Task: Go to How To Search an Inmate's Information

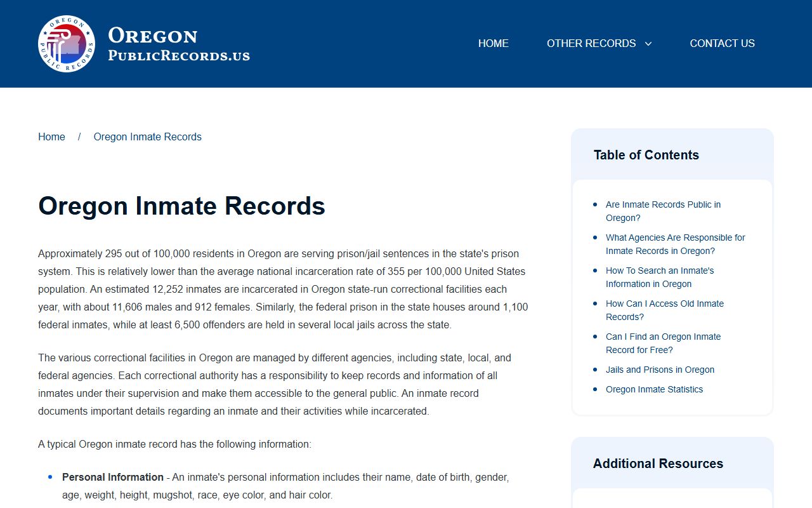Action: point(660,277)
